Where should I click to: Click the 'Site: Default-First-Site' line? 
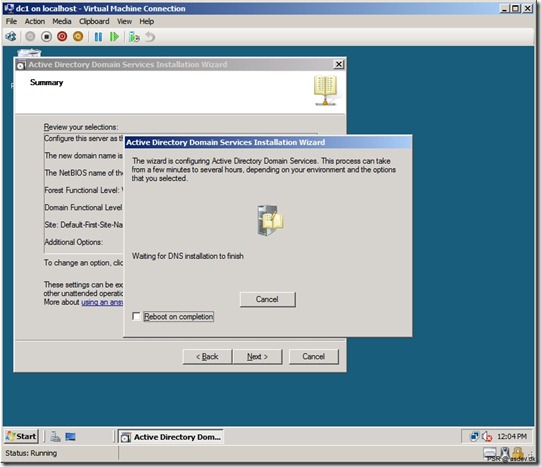point(83,225)
